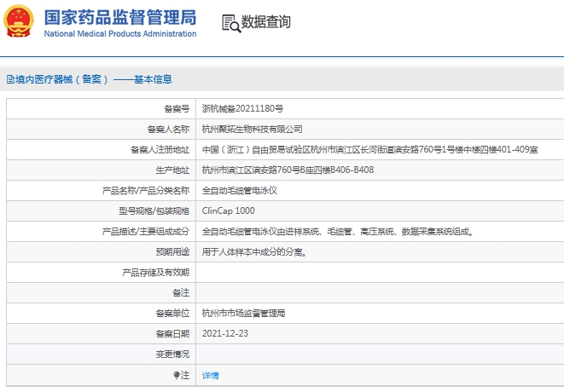Click the 备案日期 label

(x=172, y=334)
